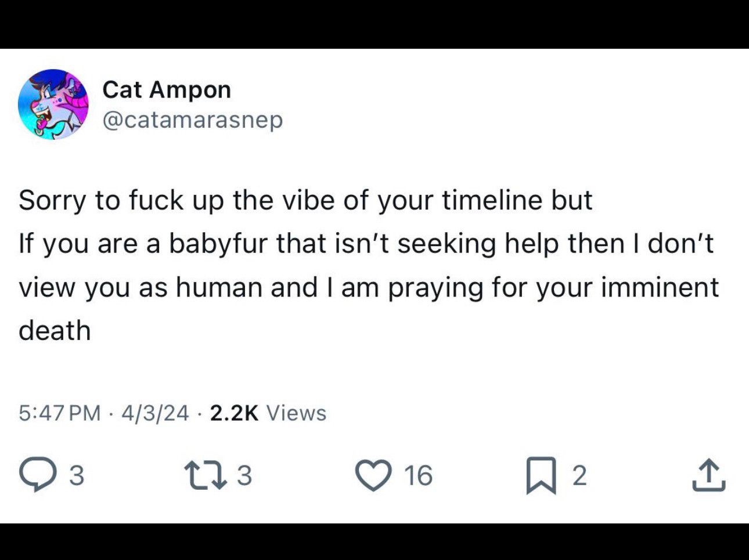
Task: Click the like count 16
Action: (418, 475)
